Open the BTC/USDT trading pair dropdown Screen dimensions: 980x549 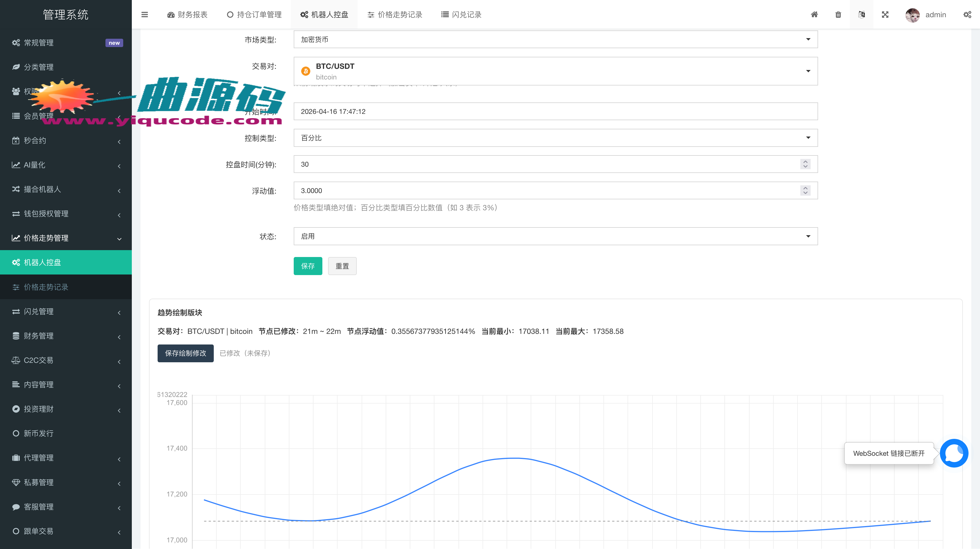[x=555, y=71]
